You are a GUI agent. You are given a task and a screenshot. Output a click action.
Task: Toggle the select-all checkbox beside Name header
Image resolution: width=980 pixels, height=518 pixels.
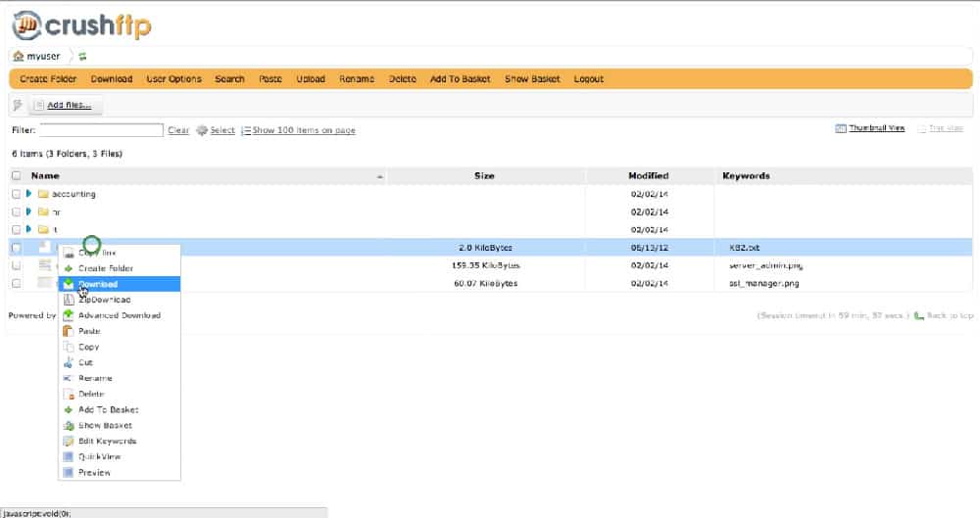point(17,176)
